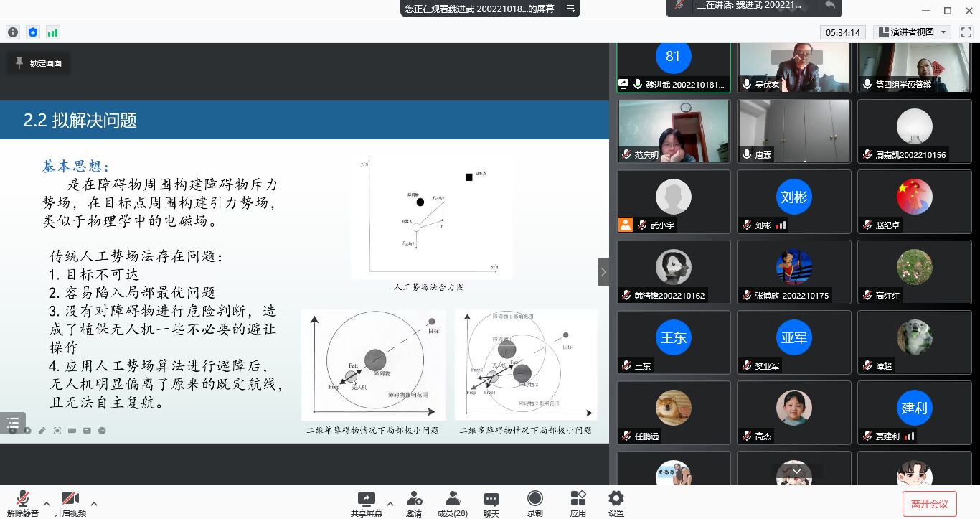Open the screen-viewing bar options menu
The width and height of the screenshot is (980, 519).
click(x=570, y=9)
